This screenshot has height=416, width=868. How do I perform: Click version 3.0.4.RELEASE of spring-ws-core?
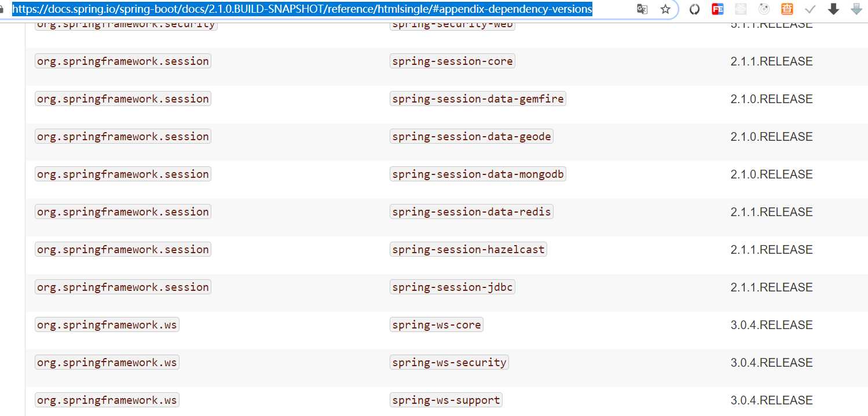pyautogui.click(x=771, y=325)
